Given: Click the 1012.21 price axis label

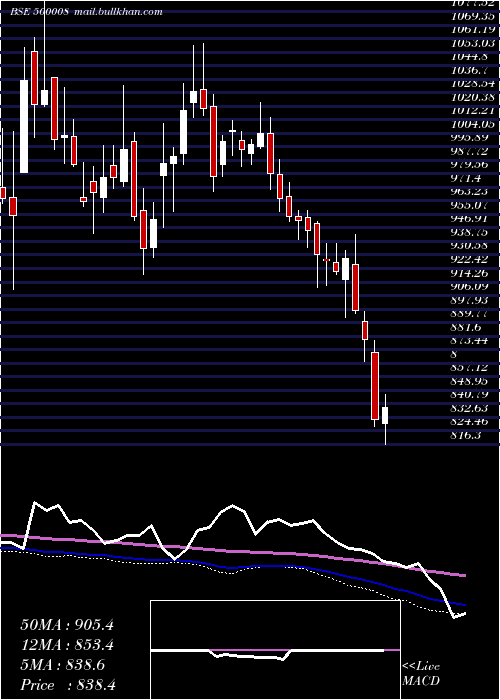Looking at the screenshot, I should click(x=474, y=111).
